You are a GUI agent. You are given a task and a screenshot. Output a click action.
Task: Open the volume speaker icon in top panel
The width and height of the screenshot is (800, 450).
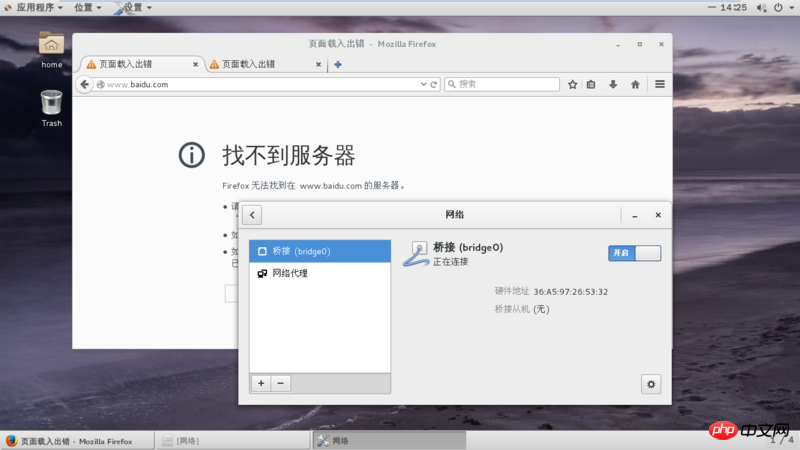pyautogui.click(x=761, y=8)
